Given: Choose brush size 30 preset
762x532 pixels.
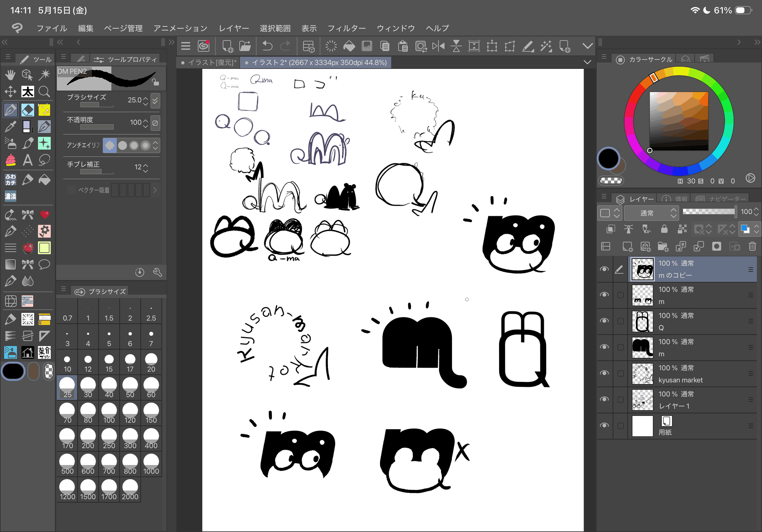Looking at the screenshot, I should pos(88,387).
